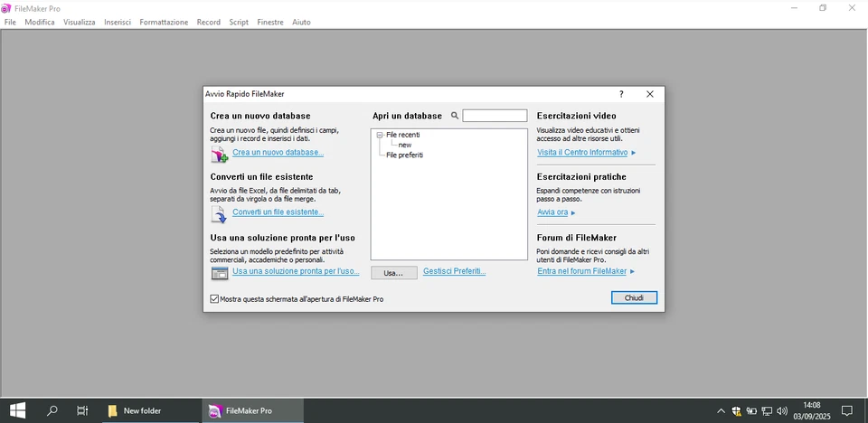Open the Script menu
The image size is (868, 423).
point(239,23)
